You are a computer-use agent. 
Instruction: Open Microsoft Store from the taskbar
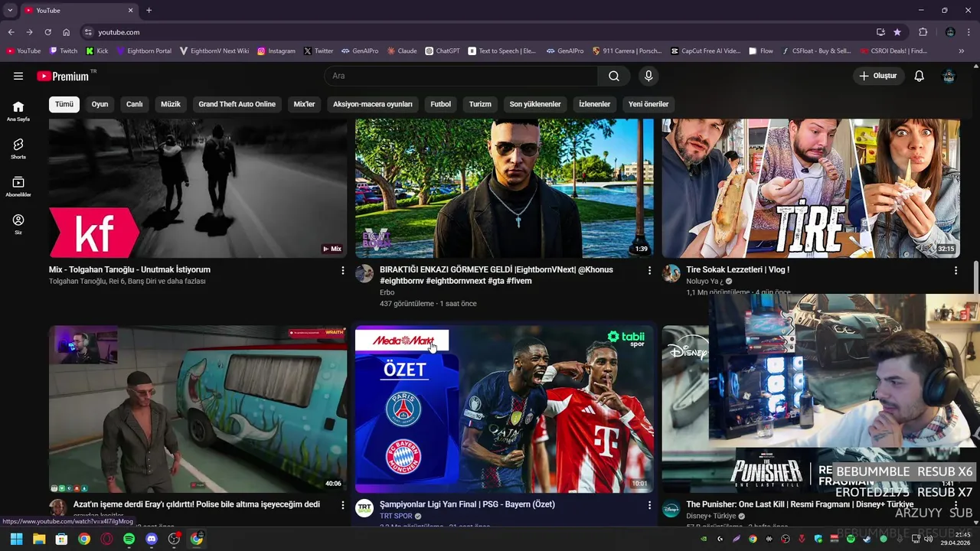(x=61, y=539)
